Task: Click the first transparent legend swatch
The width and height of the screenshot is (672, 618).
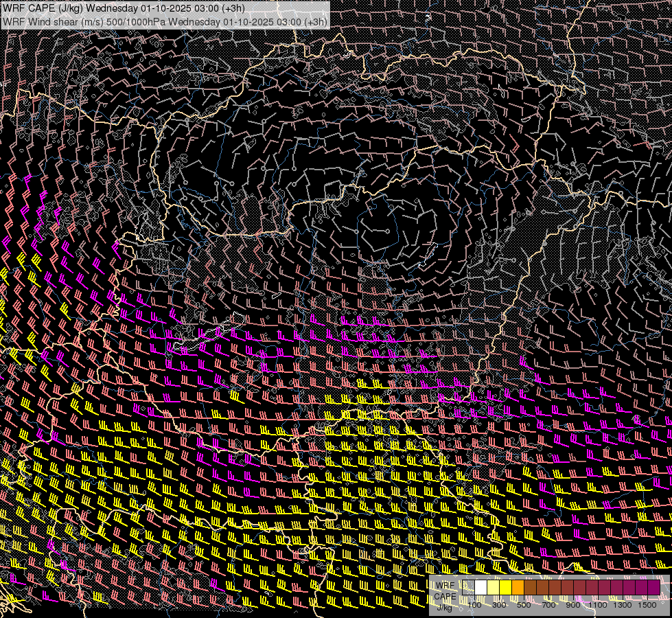Action: (469, 588)
